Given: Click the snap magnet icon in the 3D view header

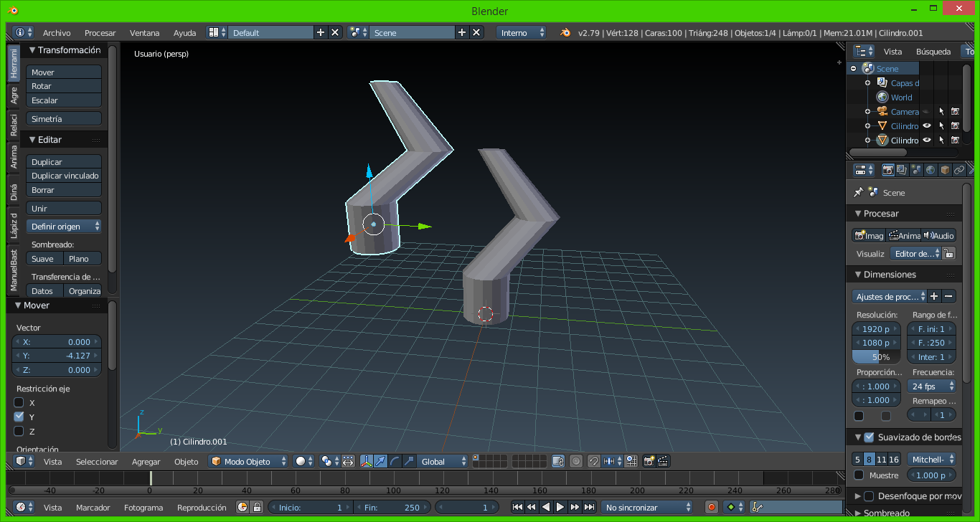Looking at the screenshot, I should coord(593,461).
